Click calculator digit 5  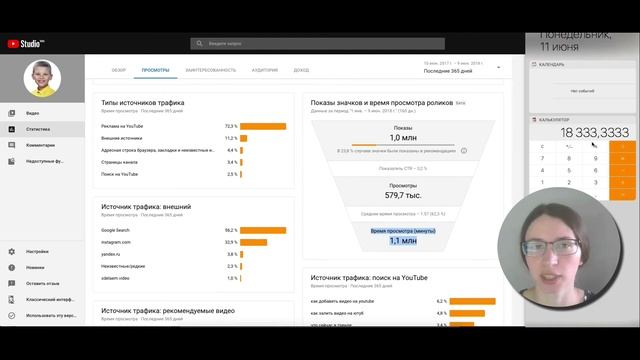pyautogui.click(x=569, y=170)
